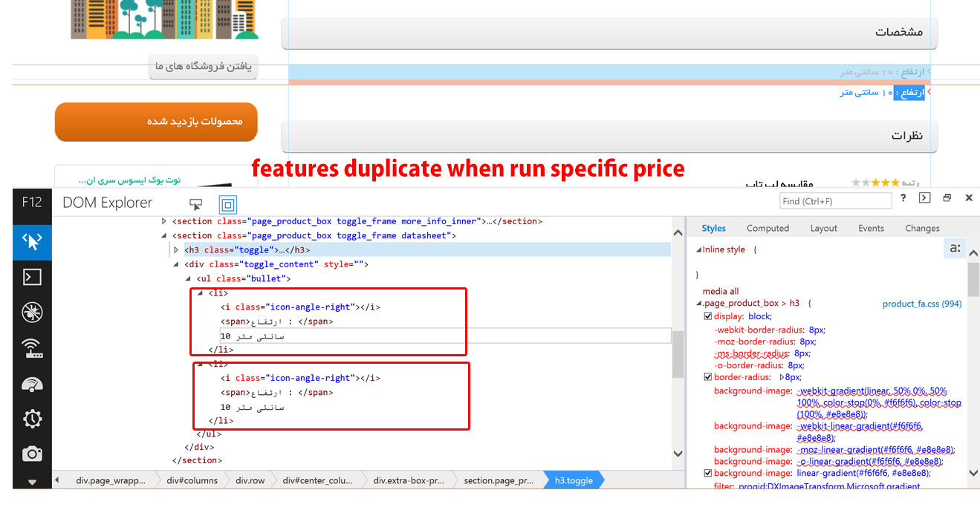Select div.row in the breadcrumb
Screen dimensions: 980x513
click(x=250, y=480)
